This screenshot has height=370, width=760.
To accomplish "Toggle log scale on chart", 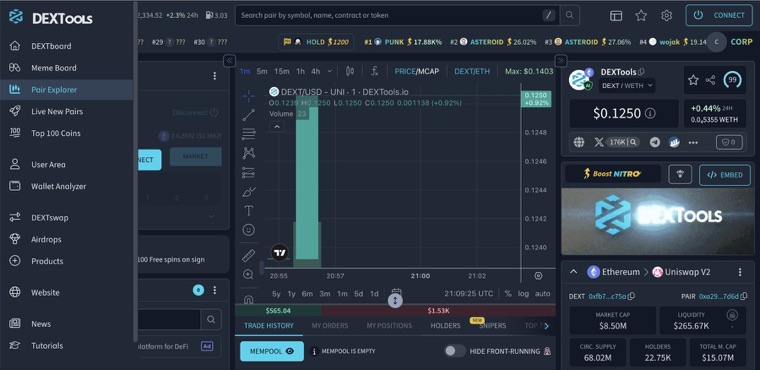I will (x=523, y=293).
